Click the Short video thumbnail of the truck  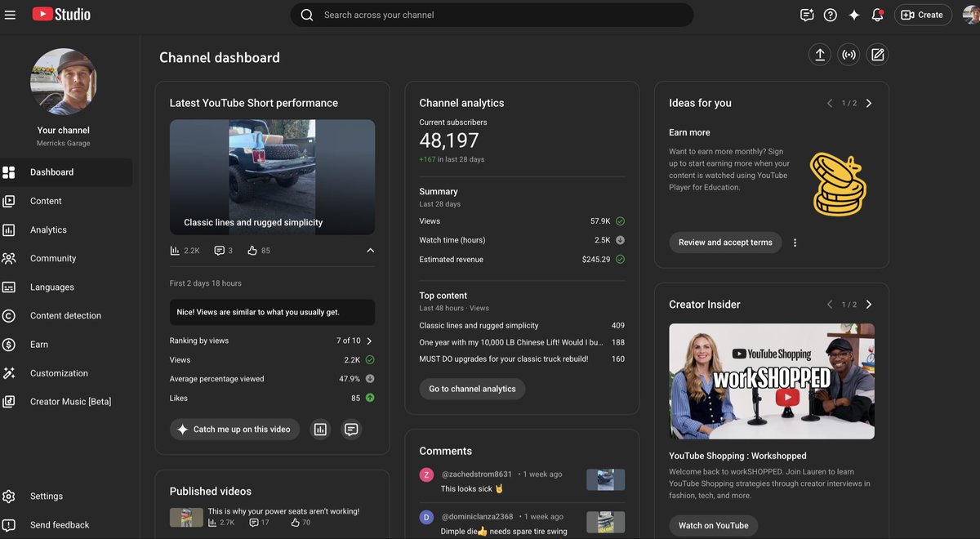coord(272,177)
